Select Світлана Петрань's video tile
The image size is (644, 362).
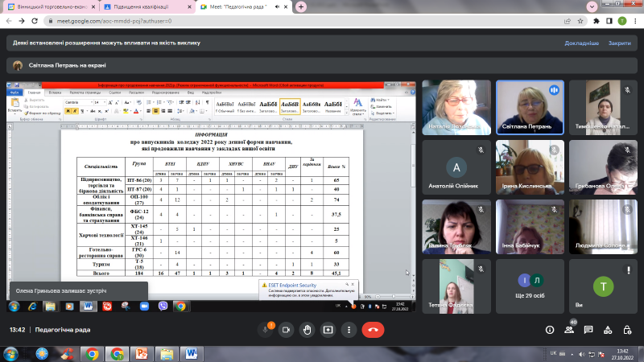pos(530,108)
